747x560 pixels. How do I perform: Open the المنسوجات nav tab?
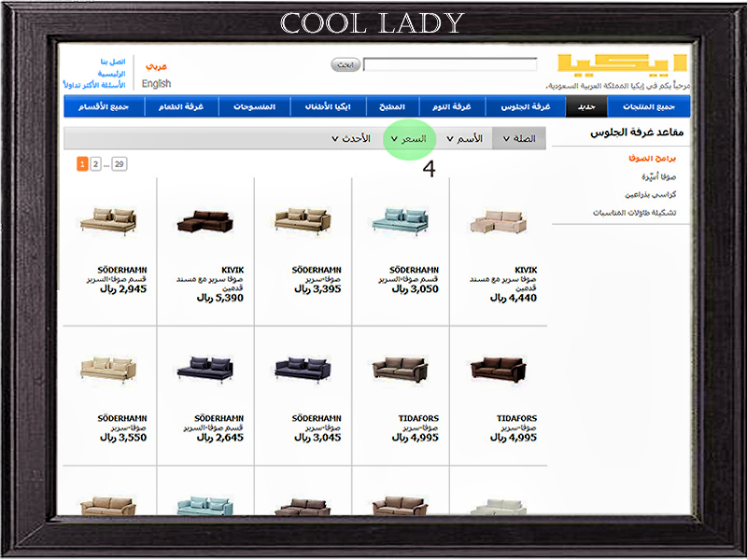pyautogui.click(x=254, y=106)
